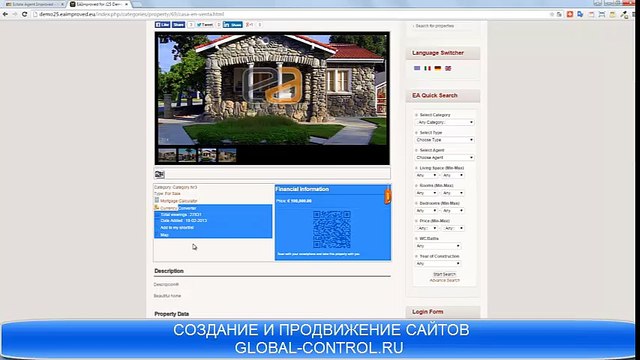Open the Choose Type dropdown
This screenshot has height=360, width=640.
pyautogui.click(x=445, y=140)
